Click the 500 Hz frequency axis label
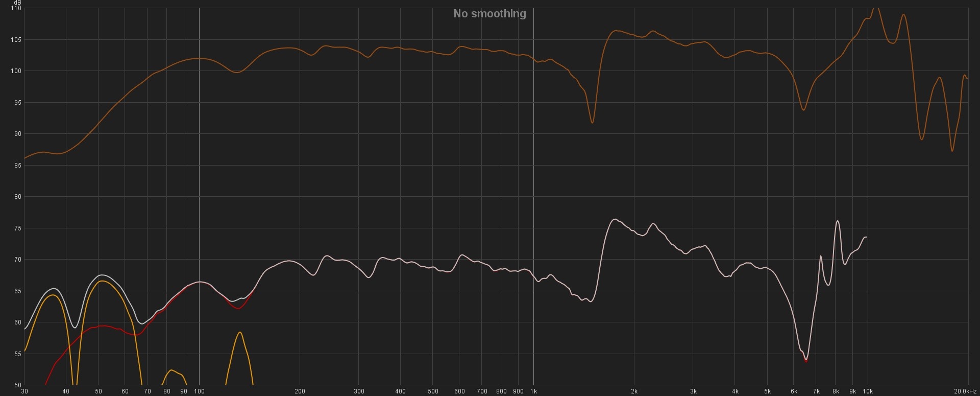 pyautogui.click(x=433, y=391)
